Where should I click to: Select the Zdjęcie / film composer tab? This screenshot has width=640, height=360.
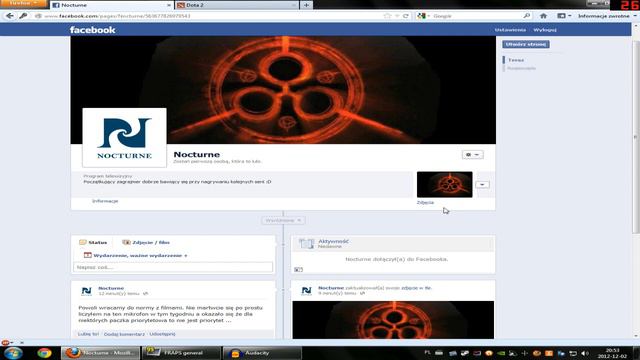146,242
